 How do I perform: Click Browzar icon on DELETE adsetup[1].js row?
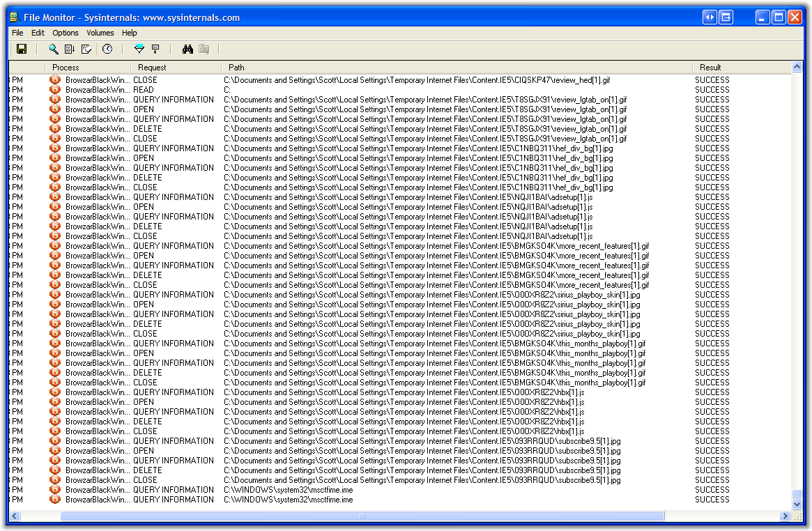pos(55,226)
